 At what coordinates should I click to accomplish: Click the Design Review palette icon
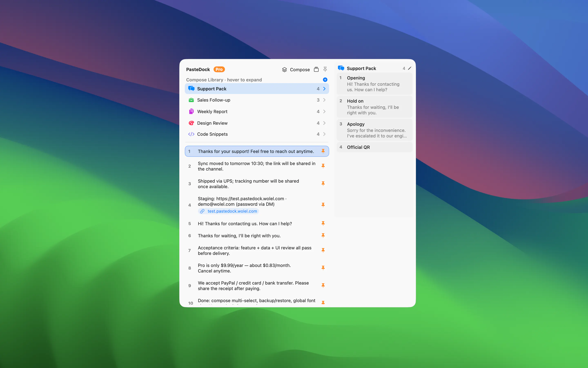pyautogui.click(x=191, y=123)
